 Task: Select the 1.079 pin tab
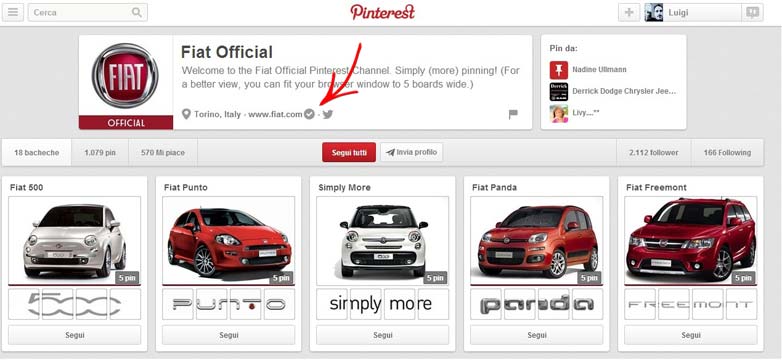(x=100, y=153)
